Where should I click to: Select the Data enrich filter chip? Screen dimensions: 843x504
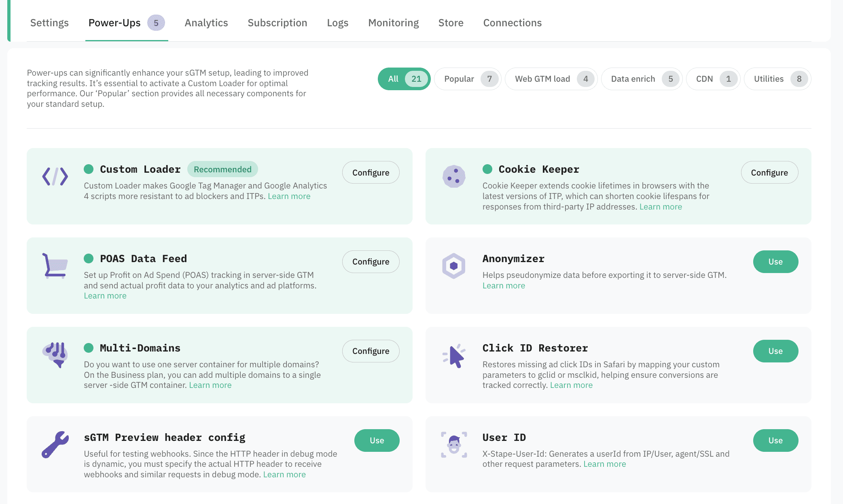(641, 79)
